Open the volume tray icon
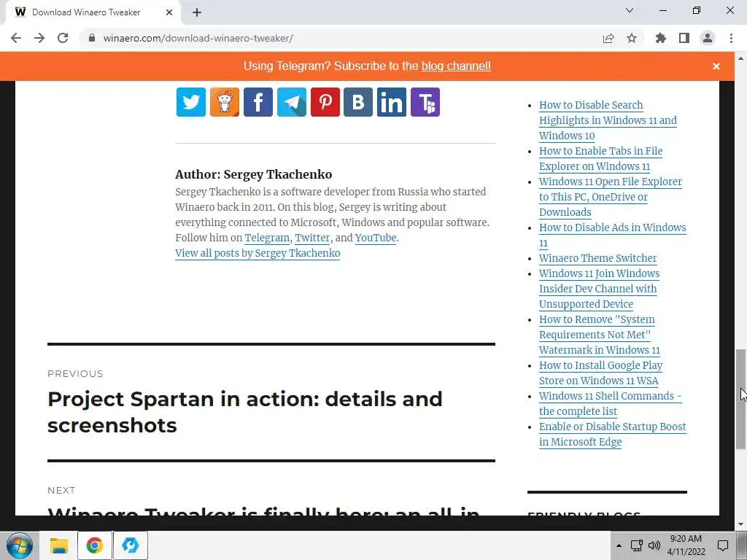Viewport: 747px width, 560px height. point(654,545)
